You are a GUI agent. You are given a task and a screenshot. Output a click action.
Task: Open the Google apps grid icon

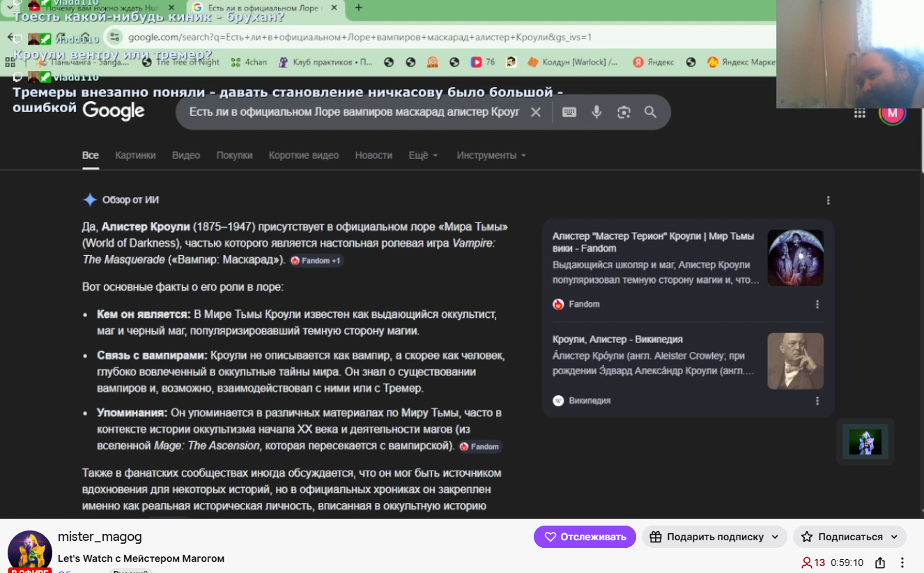860,113
